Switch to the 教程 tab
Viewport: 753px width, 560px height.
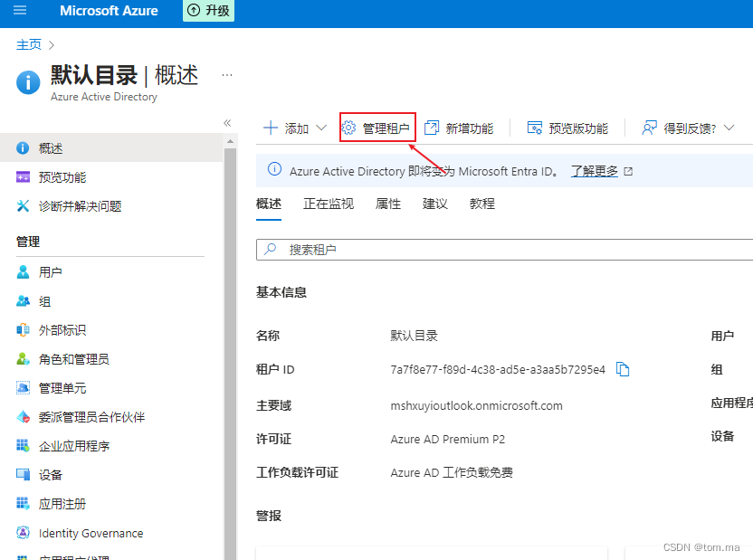(482, 204)
